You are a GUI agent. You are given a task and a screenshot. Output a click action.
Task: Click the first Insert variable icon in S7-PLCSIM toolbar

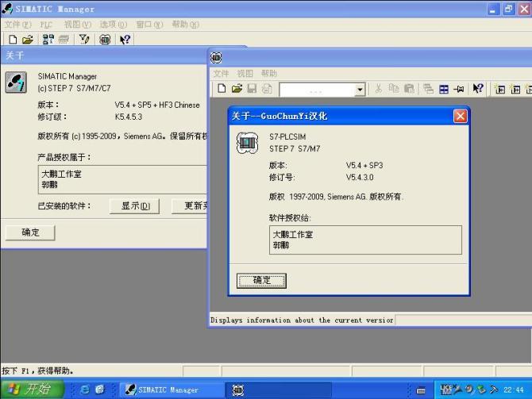pos(499,89)
